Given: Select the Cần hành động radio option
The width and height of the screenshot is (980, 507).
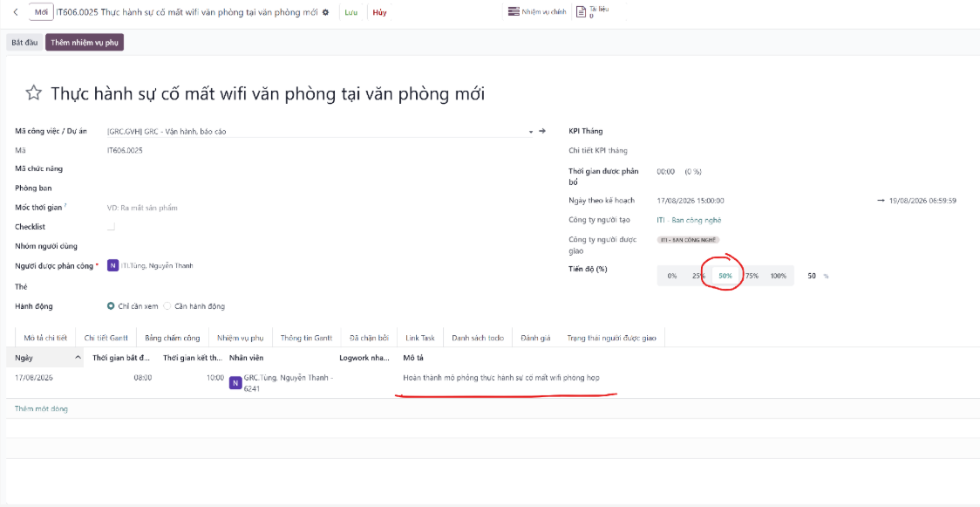Looking at the screenshot, I should point(167,306).
